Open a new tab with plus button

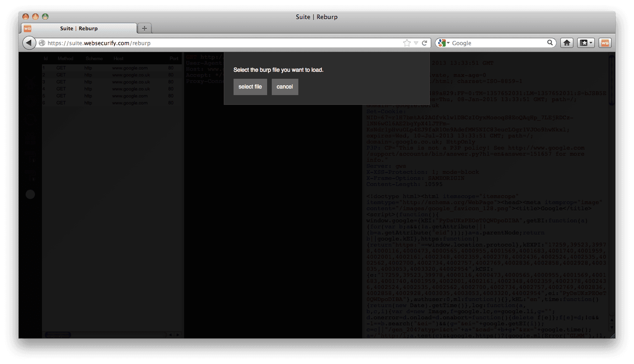pyautogui.click(x=145, y=28)
